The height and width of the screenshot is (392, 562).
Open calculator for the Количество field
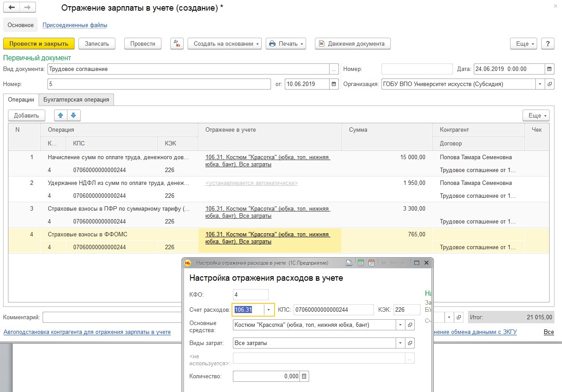pyautogui.click(x=304, y=376)
